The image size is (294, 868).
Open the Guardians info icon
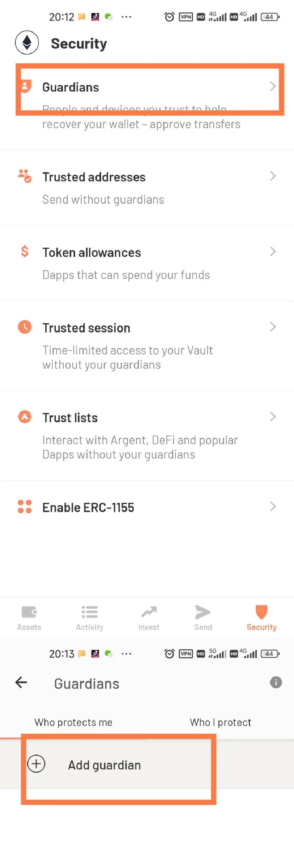pyautogui.click(x=276, y=682)
